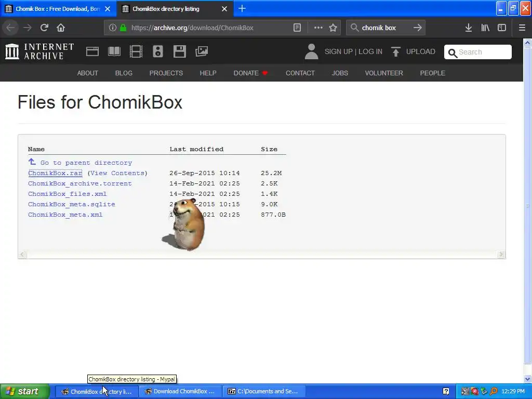The image size is (532, 399).
Task: Toggle reader view icon in address bar
Action: [x=297, y=28]
